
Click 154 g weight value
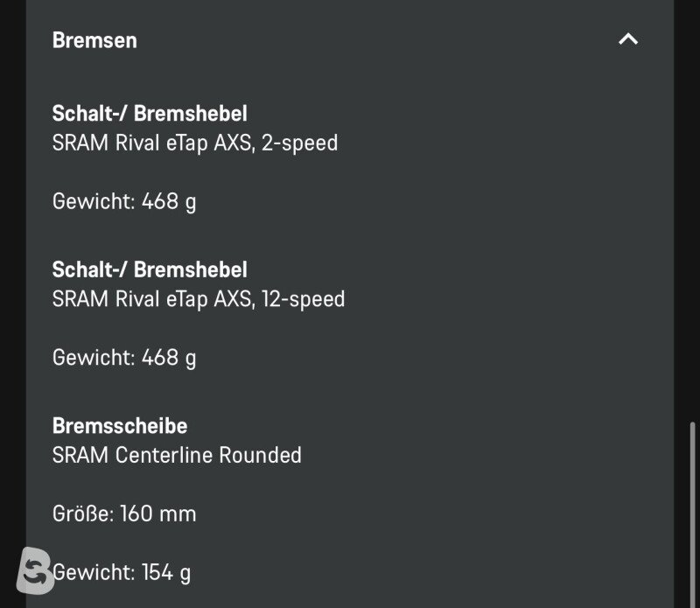pyautogui.click(x=166, y=572)
